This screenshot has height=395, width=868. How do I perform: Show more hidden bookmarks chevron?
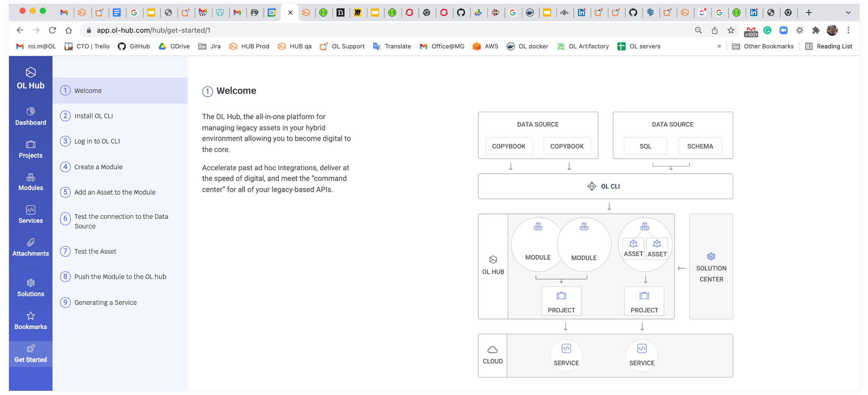[719, 46]
